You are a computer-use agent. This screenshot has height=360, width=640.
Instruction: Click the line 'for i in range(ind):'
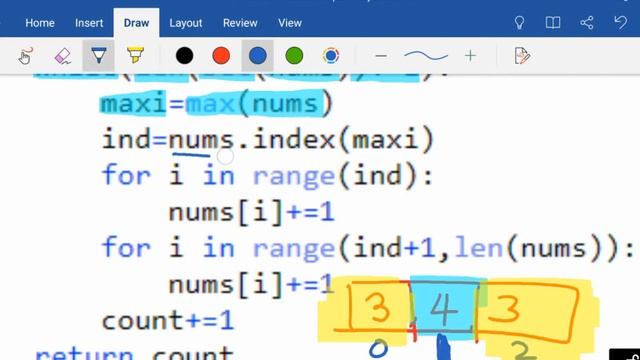pos(267,176)
